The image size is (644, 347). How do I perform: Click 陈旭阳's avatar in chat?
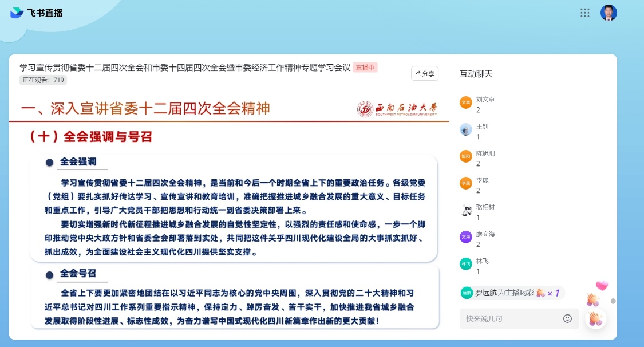tap(466, 156)
